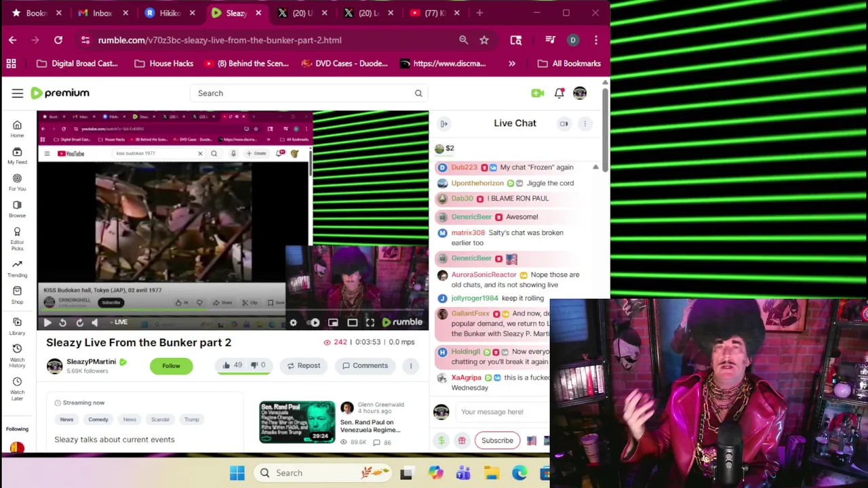Open Microsoft Edge from taskbar
Screen dimensions: 868x488
(519, 473)
